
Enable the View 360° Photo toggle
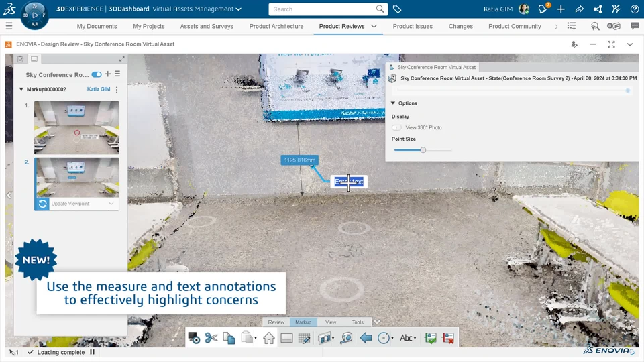[x=396, y=127]
